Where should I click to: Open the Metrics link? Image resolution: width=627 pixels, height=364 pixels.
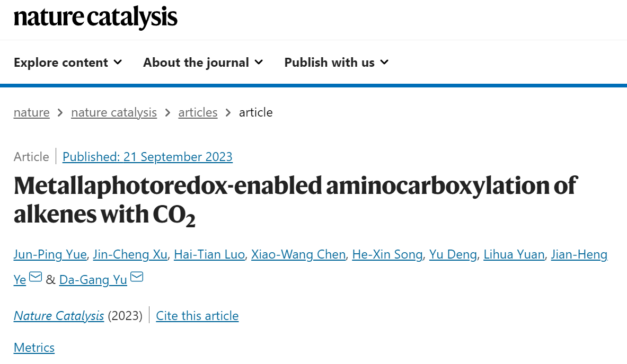(34, 348)
